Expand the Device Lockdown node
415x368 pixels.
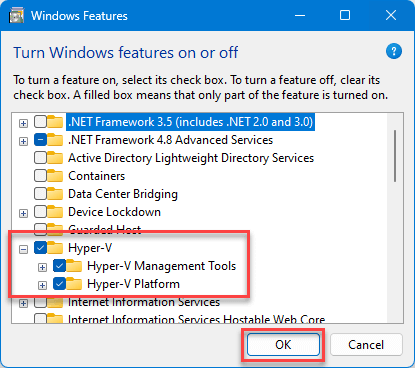23,213
